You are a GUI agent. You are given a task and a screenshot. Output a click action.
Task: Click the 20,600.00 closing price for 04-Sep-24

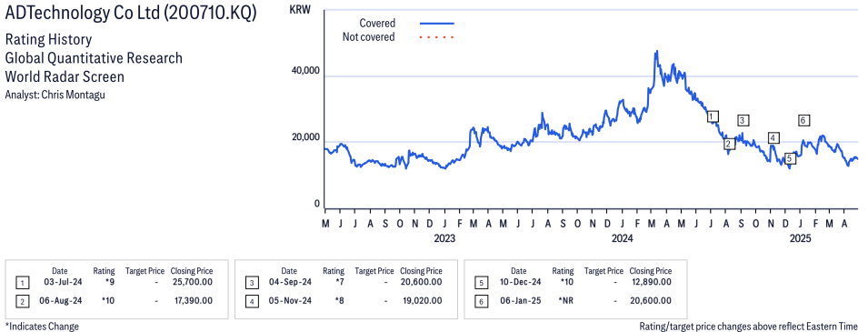tap(421, 282)
